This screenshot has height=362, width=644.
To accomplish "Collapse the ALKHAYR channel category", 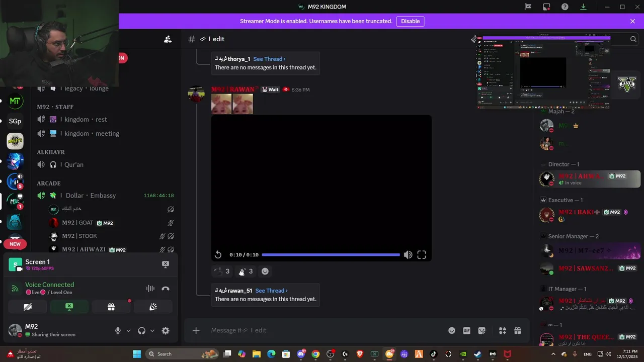I will pos(51,152).
